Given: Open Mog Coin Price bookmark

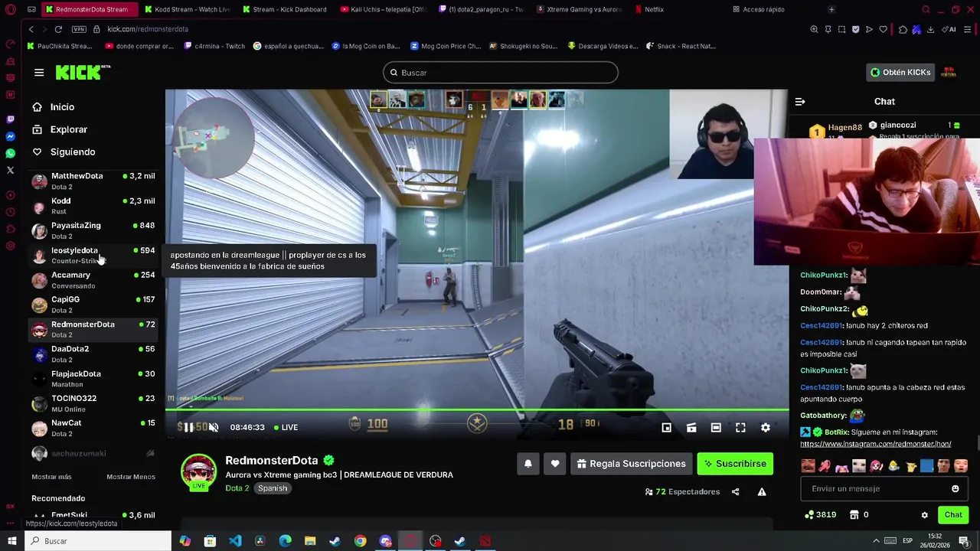Looking at the screenshot, I should pos(446,46).
